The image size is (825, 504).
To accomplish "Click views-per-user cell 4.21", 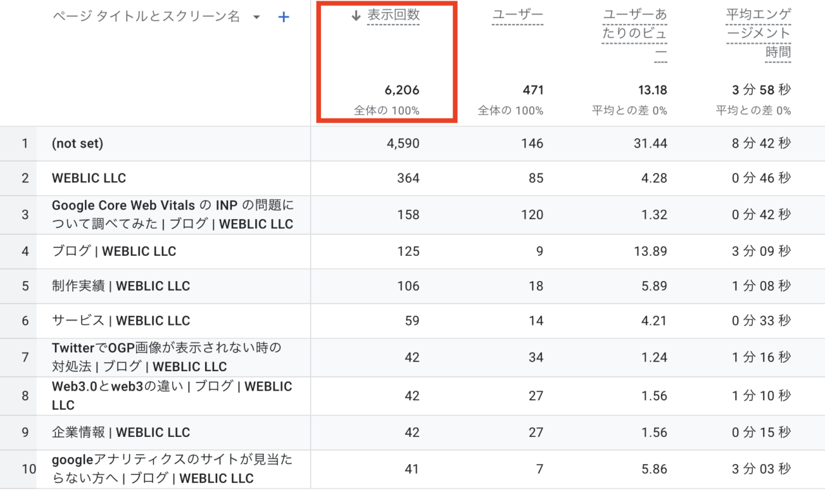I will (x=654, y=321).
